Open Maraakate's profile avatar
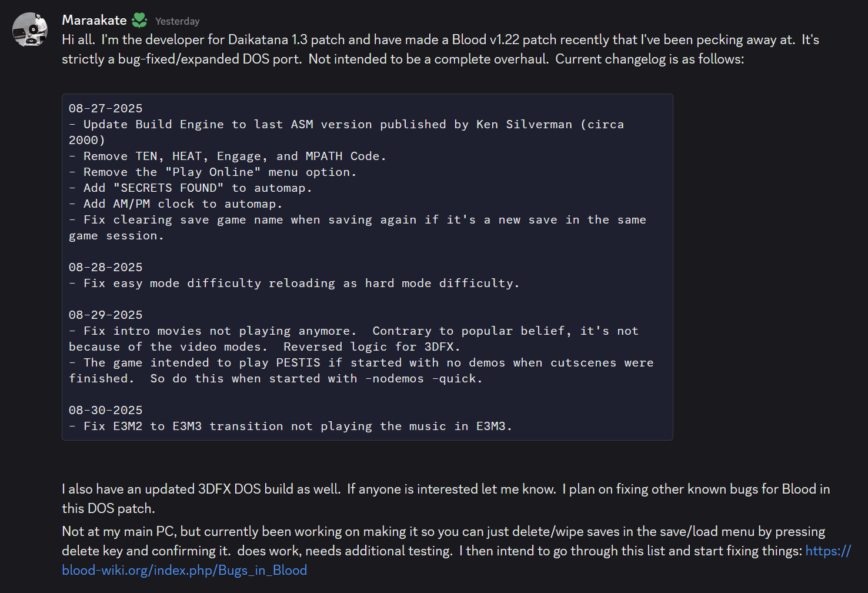This screenshot has height=593, width=868. [30, 29]
